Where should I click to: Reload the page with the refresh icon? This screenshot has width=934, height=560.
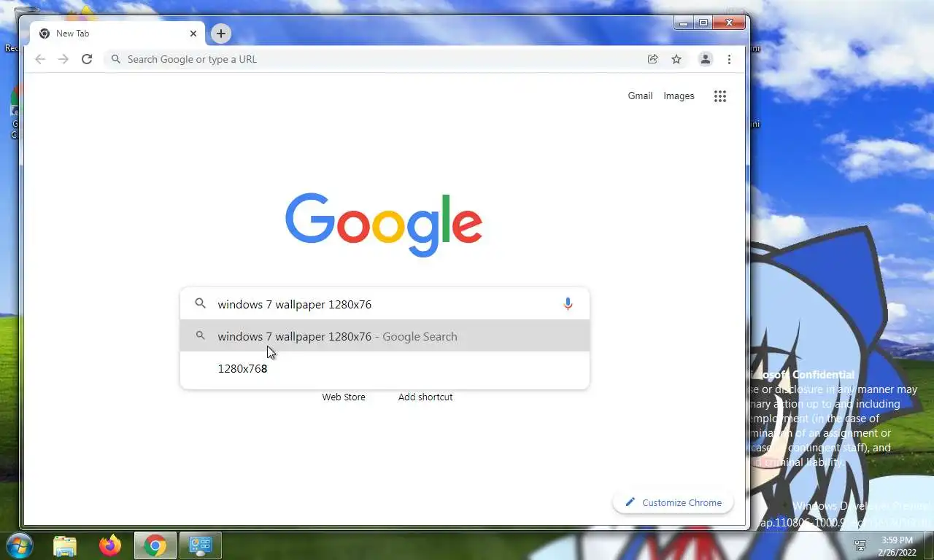pos(87,59)
